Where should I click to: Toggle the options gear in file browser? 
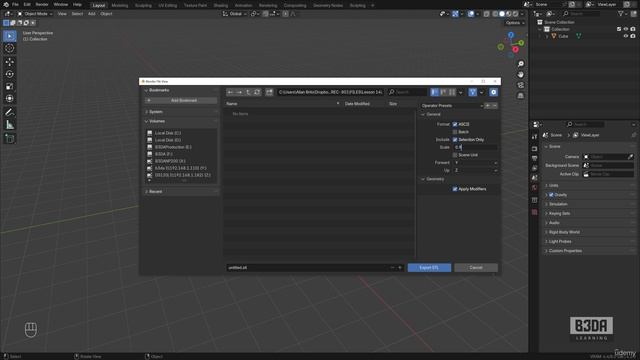pos(493,92)
